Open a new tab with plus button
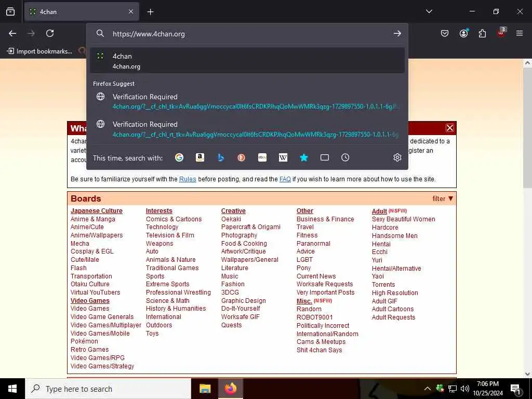Screen dimensions: 532x399 pyautogui.click(x=150, y=12)
